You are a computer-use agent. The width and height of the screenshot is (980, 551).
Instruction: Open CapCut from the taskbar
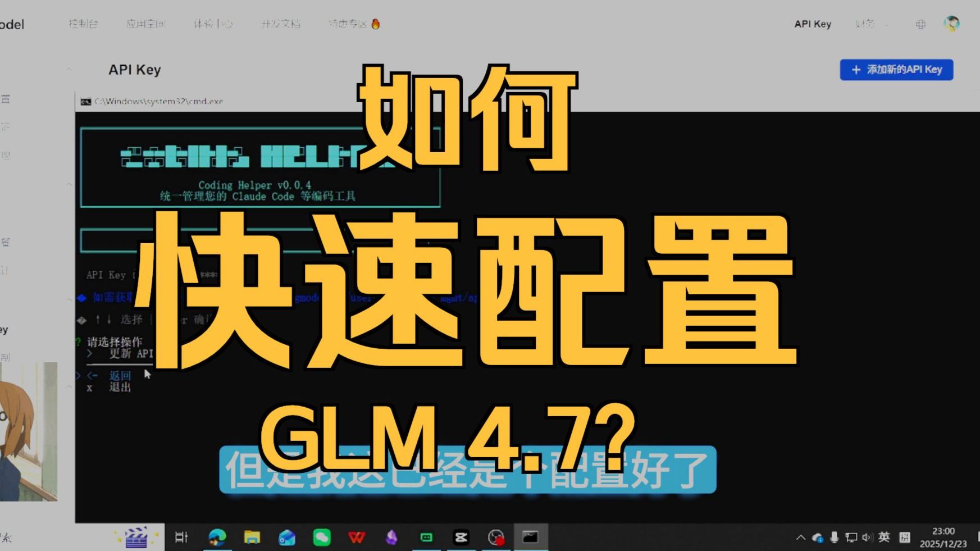pos(461,538)
